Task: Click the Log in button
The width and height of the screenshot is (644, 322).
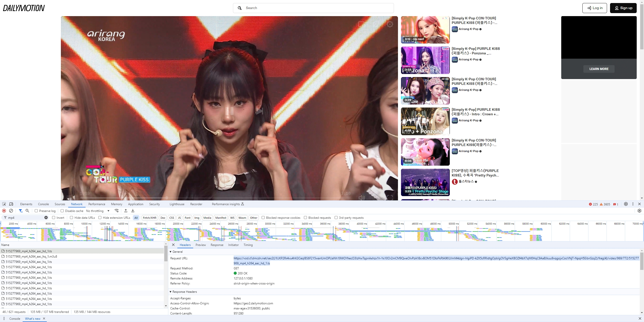Action: point(594,8)
